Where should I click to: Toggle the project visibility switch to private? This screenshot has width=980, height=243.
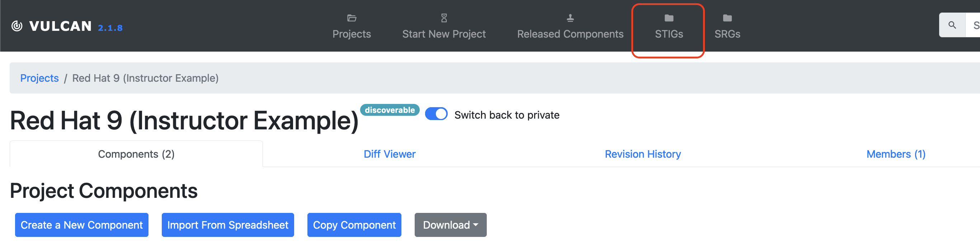point(436,114)
